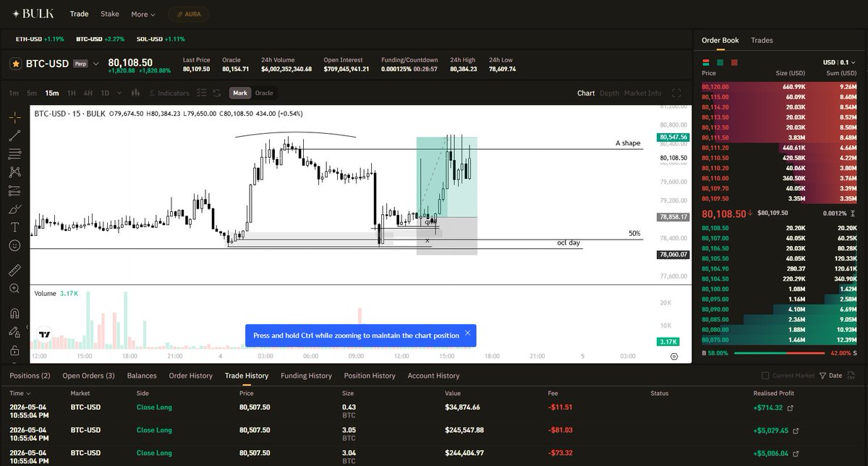Viewport: 868px width, 466px height.
Task: Toggle magnet mode on the chart
Action: coord(15,314)
